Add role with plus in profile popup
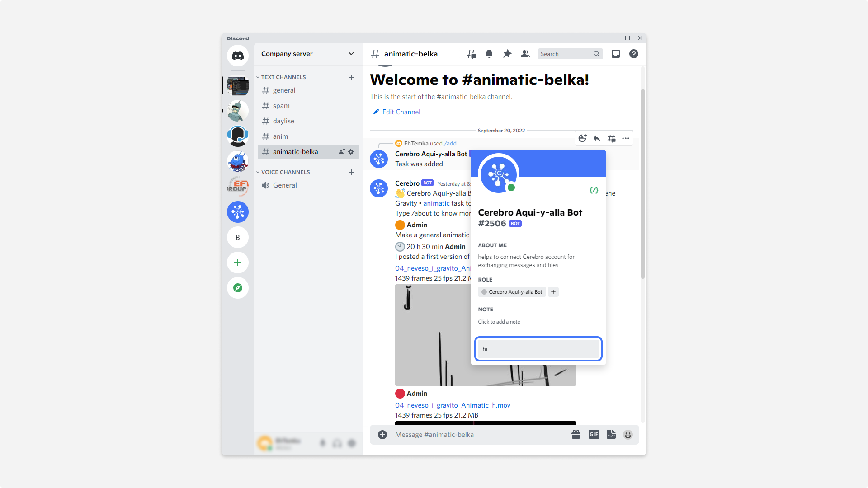Viewport: 868px width, 488px height. tap(553, 292)
